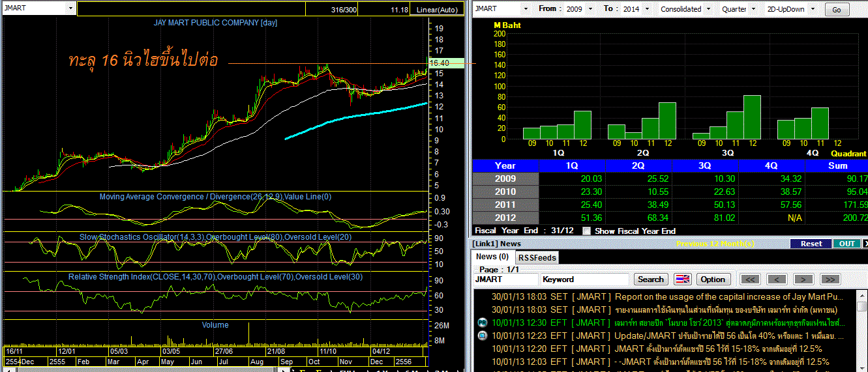868x372 pixels.
Task: Switch to the RSSFeeds tab
Action: pyautogui.click(x=537, y=257)
